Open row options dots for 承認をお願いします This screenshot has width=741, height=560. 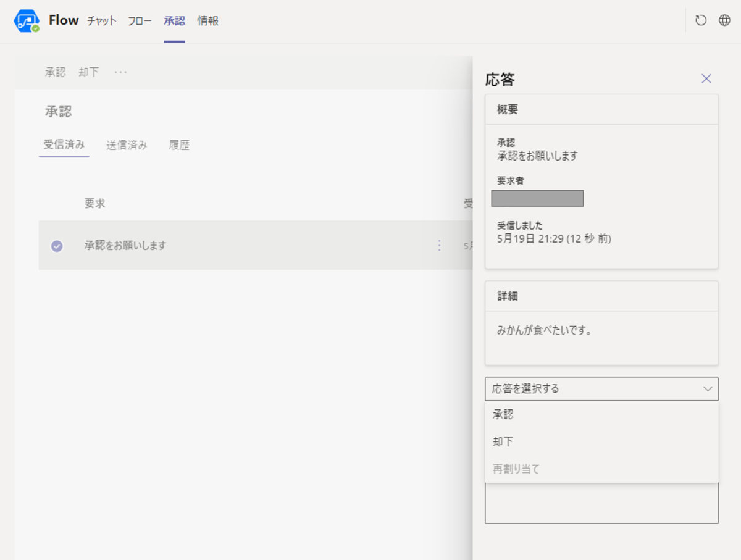[x=439, y=245]
